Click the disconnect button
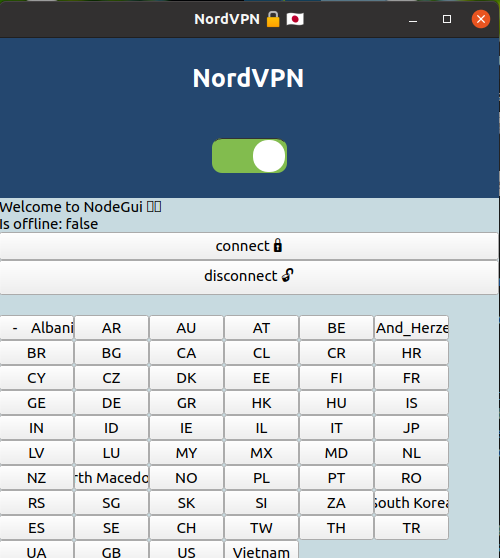Viewport: 500px width, 558px height. click(249, 278)
